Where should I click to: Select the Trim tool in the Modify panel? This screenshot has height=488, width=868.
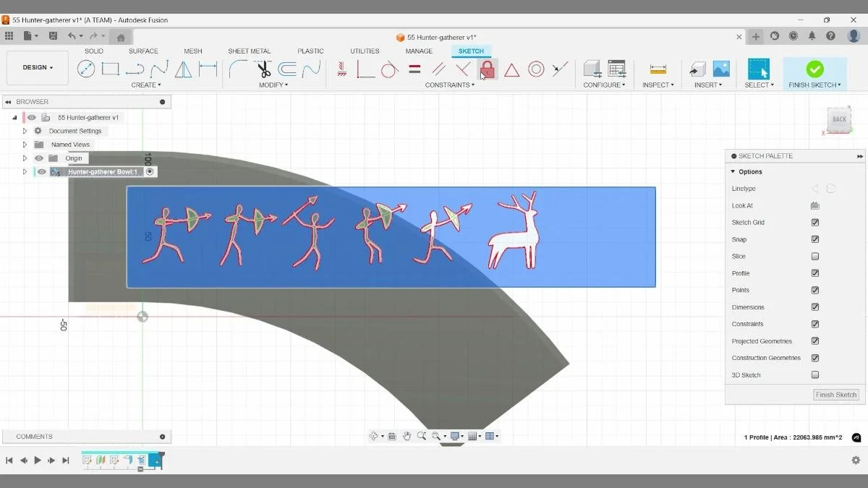(263, 69)
